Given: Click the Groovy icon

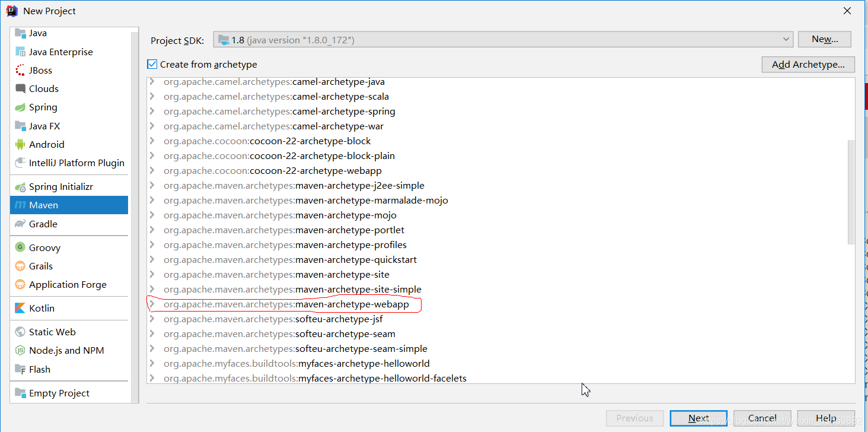Looking at the screenshot, I should (20, 247).
